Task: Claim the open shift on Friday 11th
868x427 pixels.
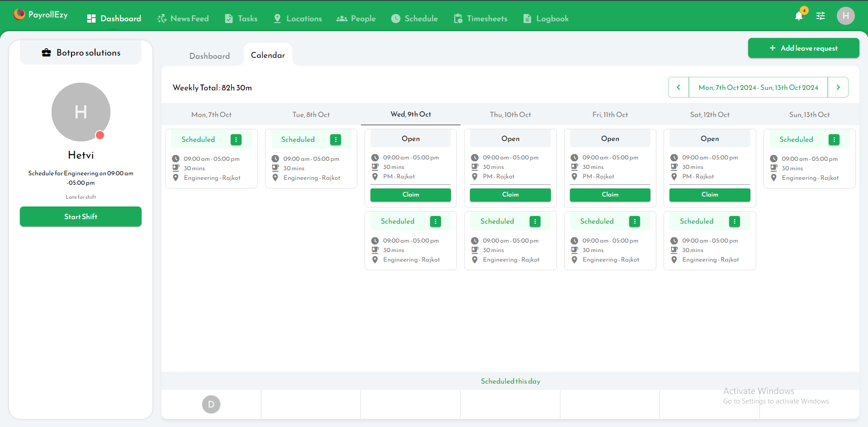Action: (610, 195)
